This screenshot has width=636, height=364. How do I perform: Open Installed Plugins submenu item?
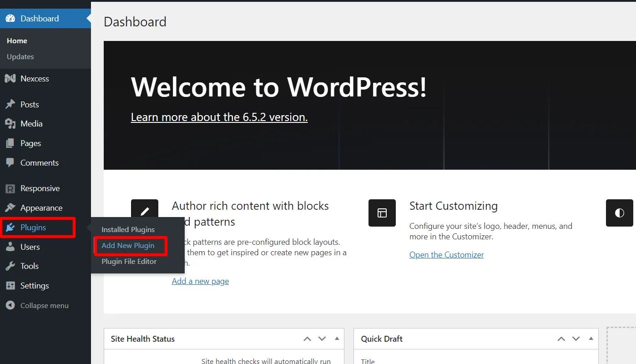pyautogui.click(x=128, y=230)
